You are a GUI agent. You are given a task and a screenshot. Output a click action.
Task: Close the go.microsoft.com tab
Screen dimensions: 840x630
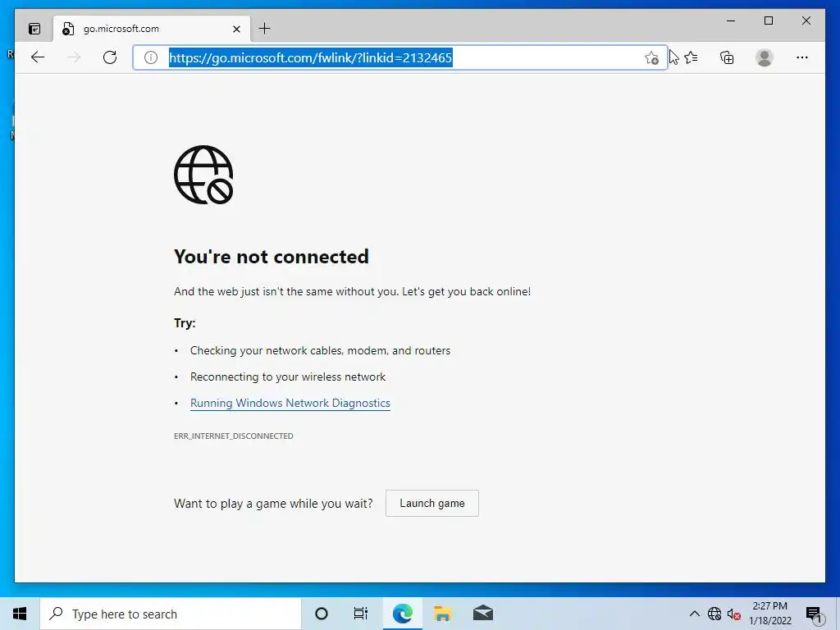tap(236, 29)
